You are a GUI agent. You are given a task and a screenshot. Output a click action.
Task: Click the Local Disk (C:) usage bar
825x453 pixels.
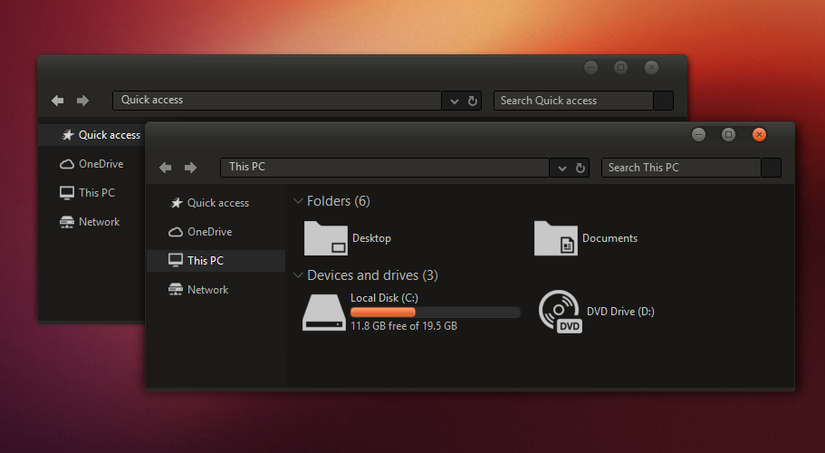point(436,312)
